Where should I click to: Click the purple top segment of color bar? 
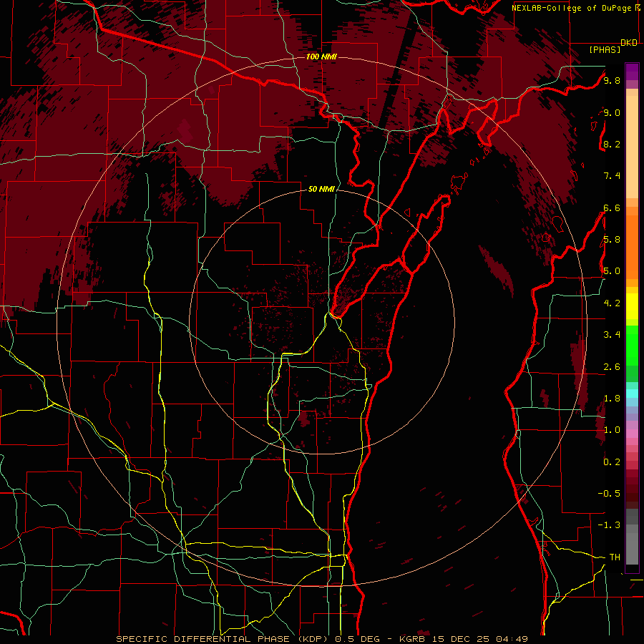click(632, 72)
